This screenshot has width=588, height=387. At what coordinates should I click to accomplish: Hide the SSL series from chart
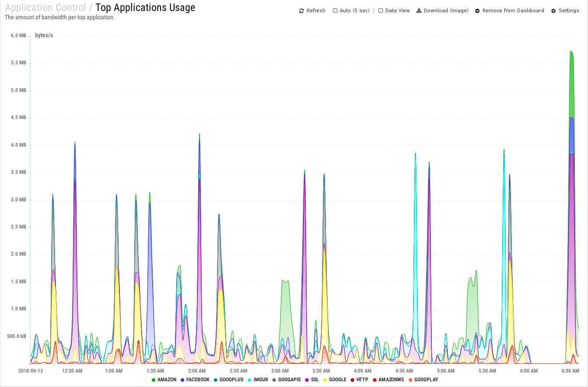[311, 380]
